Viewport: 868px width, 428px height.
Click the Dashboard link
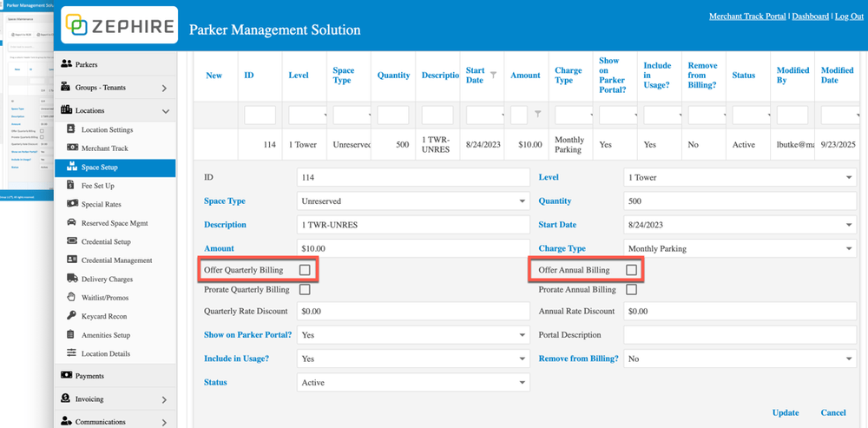[811, 16]
